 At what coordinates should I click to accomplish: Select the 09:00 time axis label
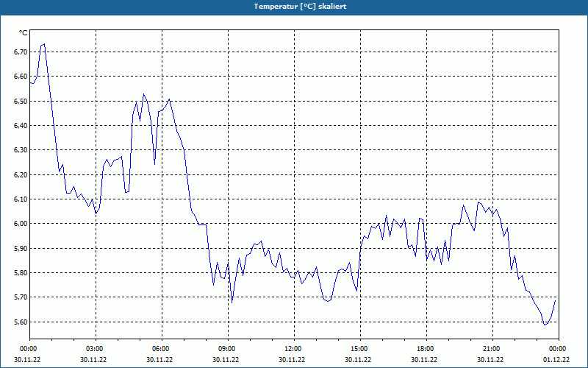(x=226, y=349)
